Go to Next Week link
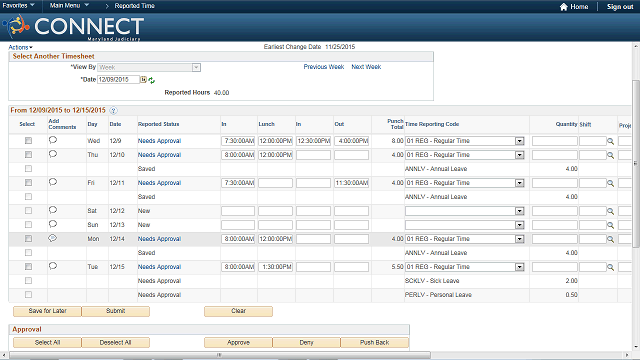The height and width of the screenshot is (360, 640). coord(366,67)
